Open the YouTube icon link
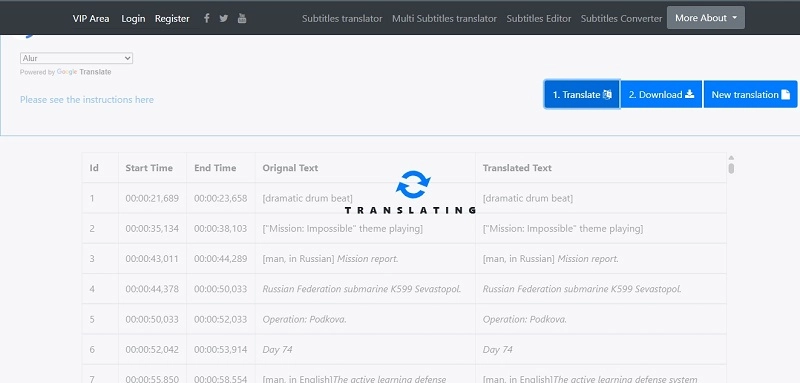 [x=242, y=18]
